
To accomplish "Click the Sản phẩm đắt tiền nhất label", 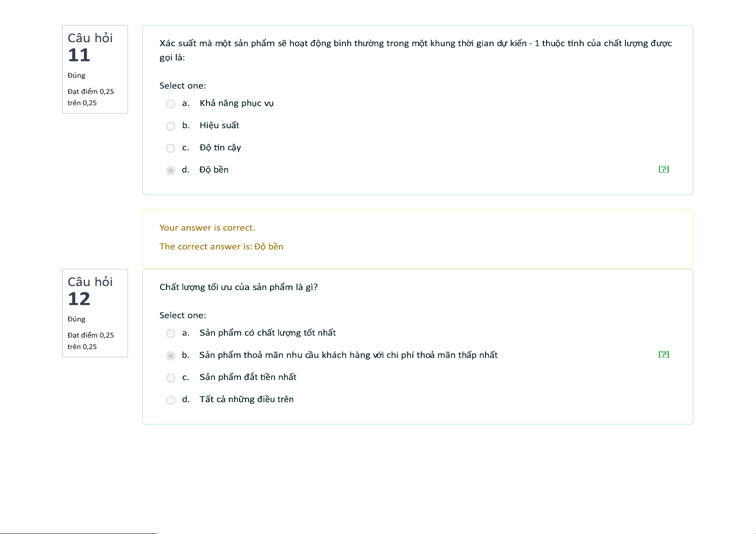I will 248,377.
